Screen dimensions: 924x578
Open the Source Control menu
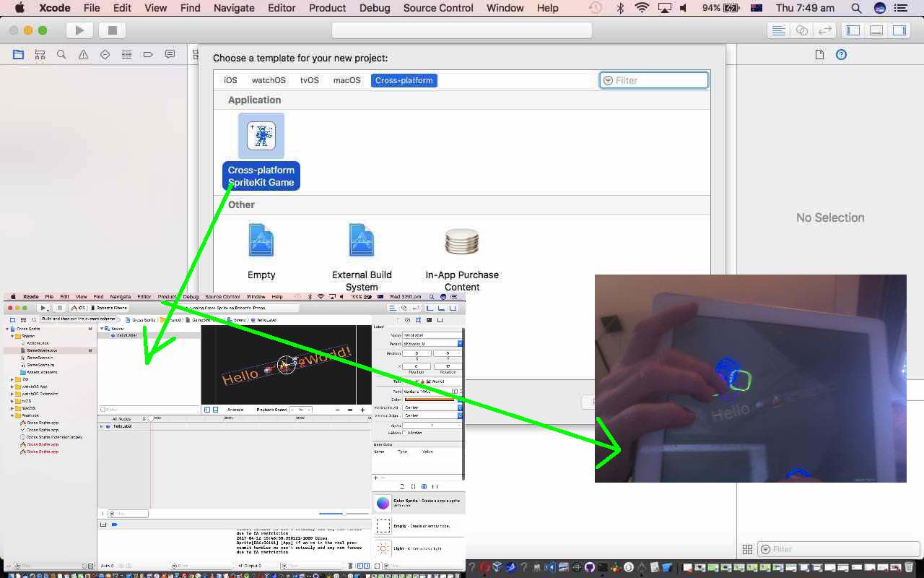(438, 8)
